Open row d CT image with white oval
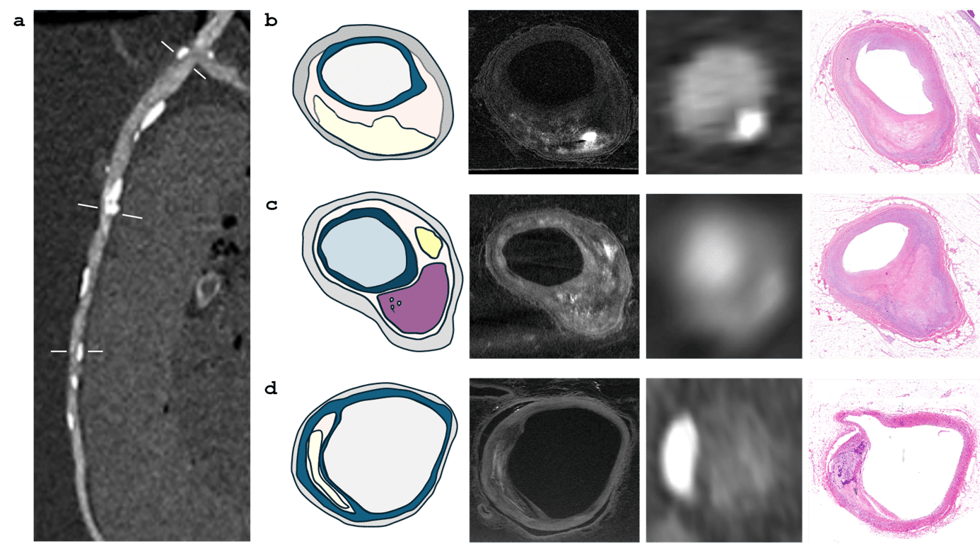Image resolution: width=980 pixels, height=544 pixels. [x=724, y=460]
